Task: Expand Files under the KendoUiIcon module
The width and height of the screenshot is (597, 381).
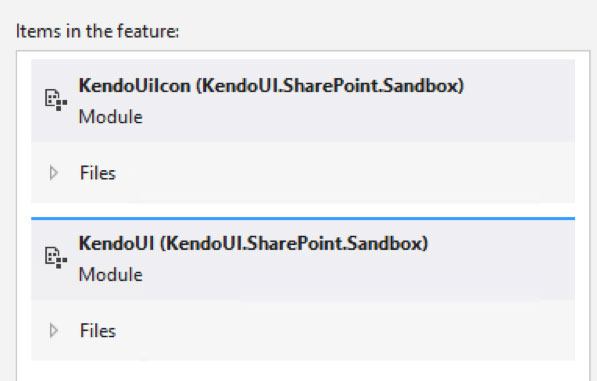Action: [x=54, y=173]
